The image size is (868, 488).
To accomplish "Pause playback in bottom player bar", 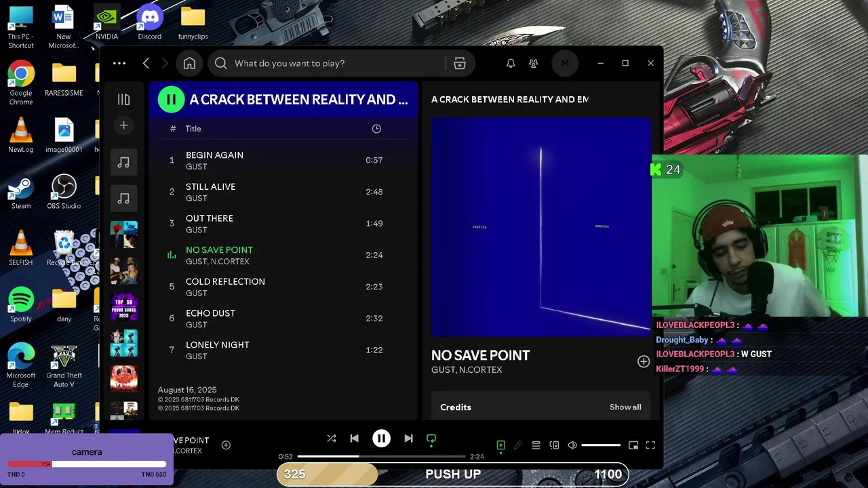I will pos(381,439).
